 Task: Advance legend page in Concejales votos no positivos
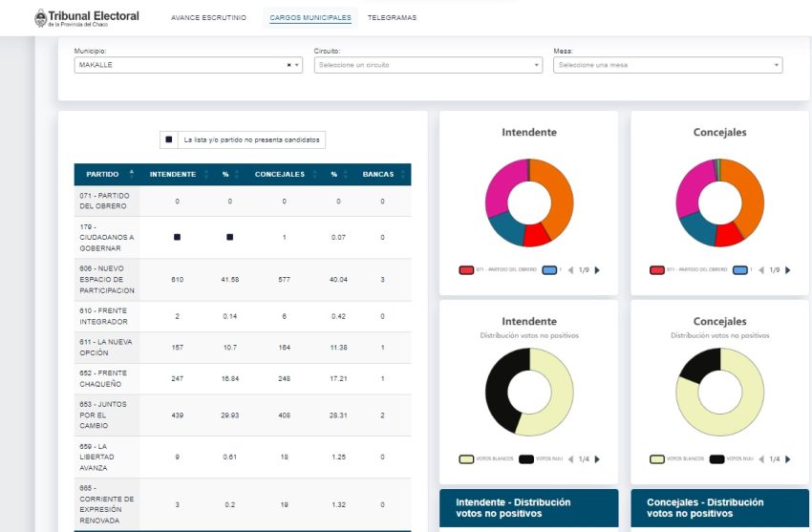coord(789,459)
